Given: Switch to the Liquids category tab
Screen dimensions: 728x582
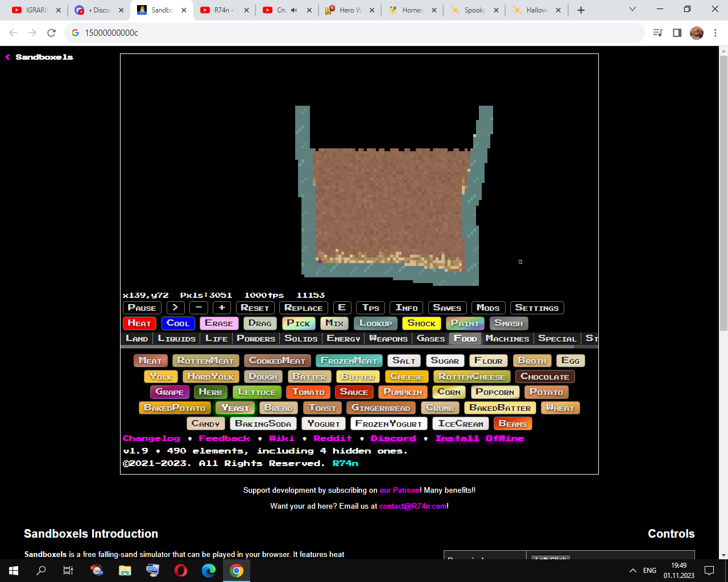Looking at the screenshot, I should 176,338.
